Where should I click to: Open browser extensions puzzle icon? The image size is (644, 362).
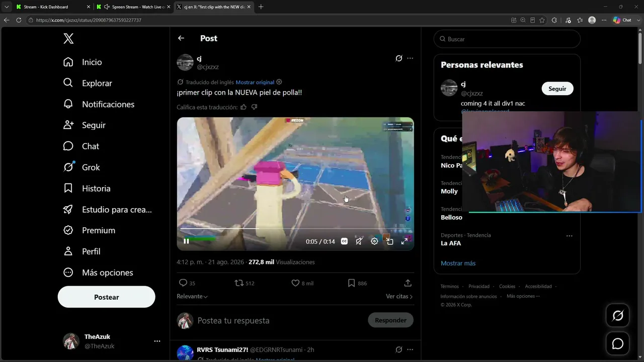point(554,20)
